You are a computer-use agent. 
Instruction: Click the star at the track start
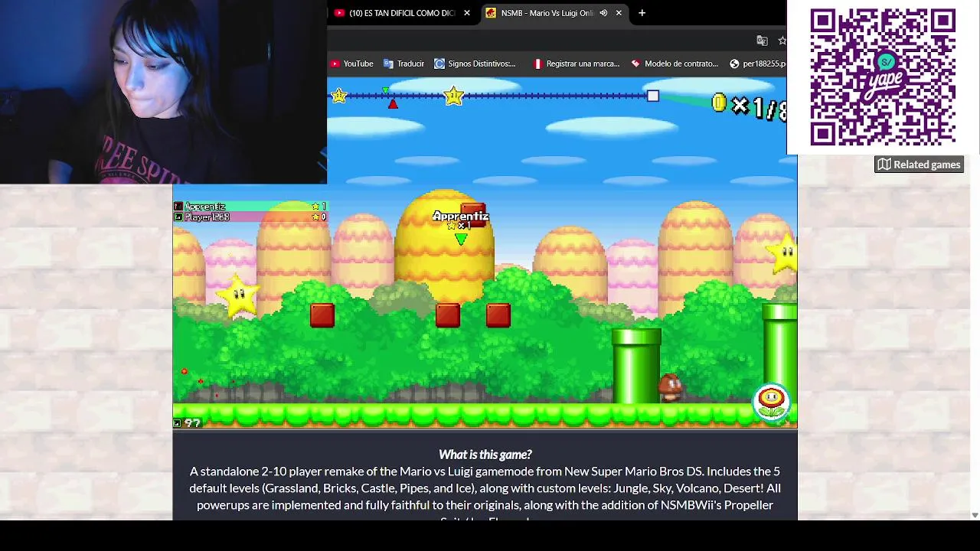click(339, 96)
